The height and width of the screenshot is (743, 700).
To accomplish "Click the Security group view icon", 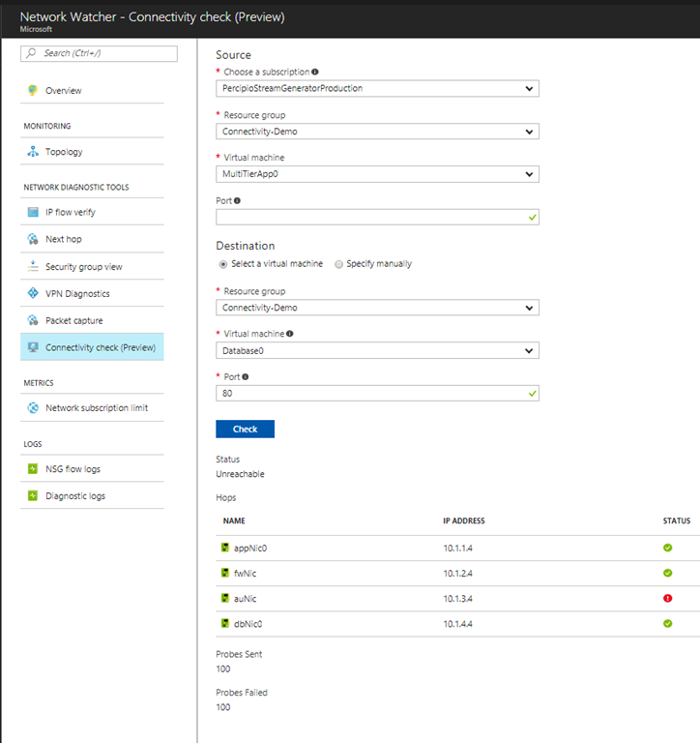I will pyautogui.click(x=33, y=266).
